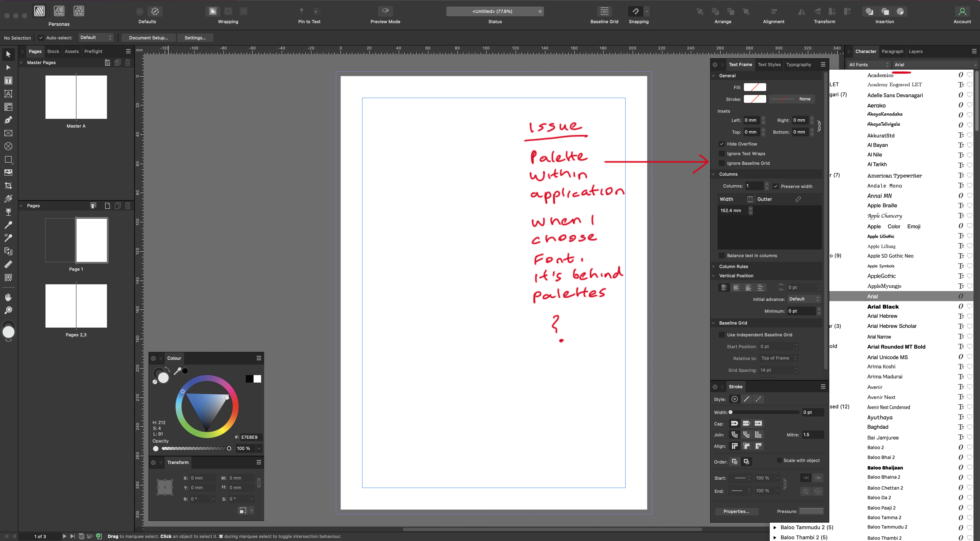Viewport: 980px width, 541px height.
Task: Select the Pen tool
Action: click(x=8, y=120)
